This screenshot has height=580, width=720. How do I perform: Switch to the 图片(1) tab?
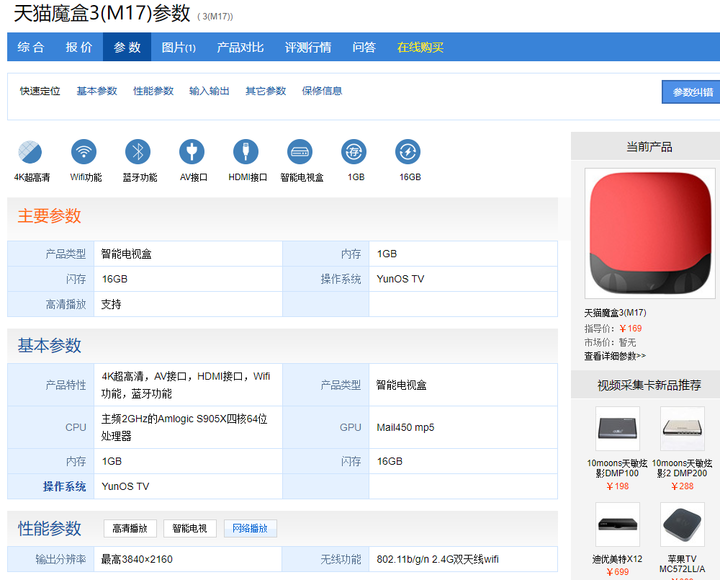(179, 47)
